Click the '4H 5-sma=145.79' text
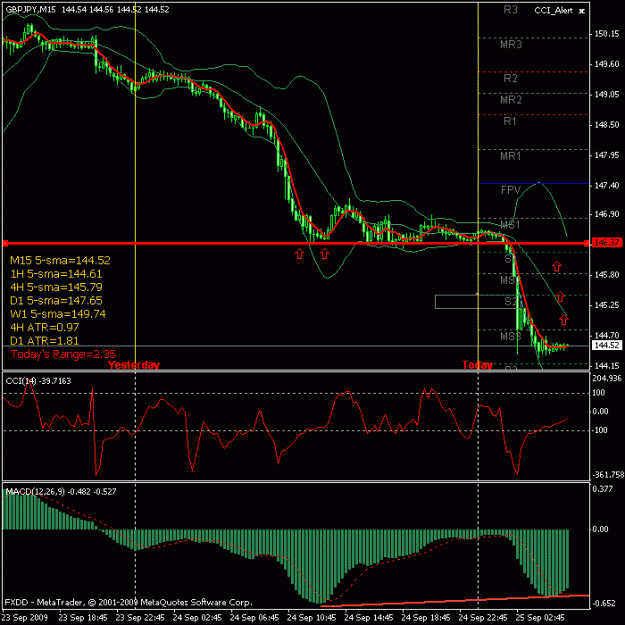Screen dimensions: 625x625 (56, 287)
